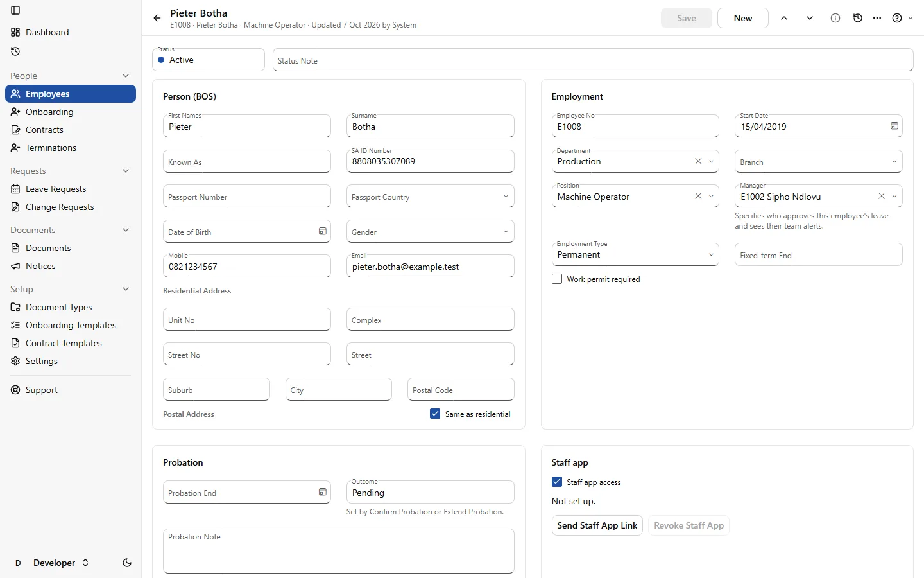Image resolution: width=924 pixels, height=578 pixels.
Task: Collapse the Setup sidebar section
Action: pos(126,289)
